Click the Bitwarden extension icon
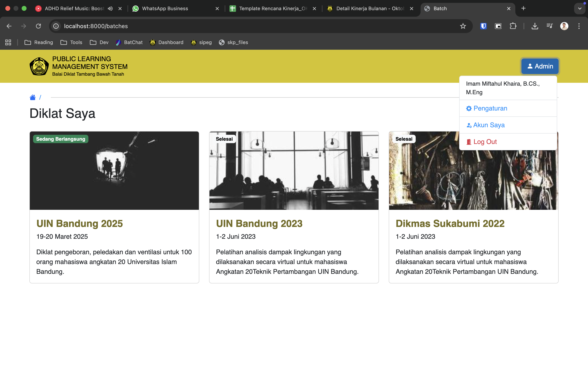Screen dimensions: 588x367 (x=483, y=26)
